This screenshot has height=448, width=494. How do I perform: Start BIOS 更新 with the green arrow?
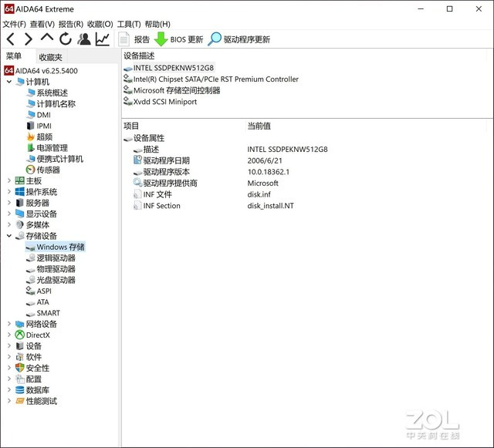pyautogui.click(x=179, y=39)
